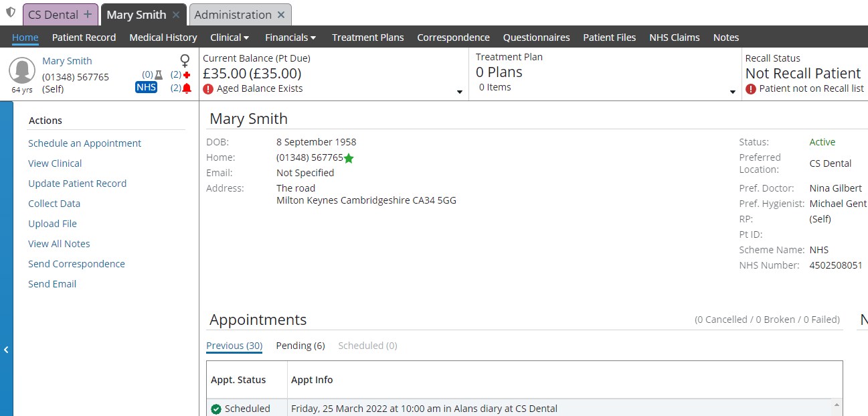Viewport: 868px width, 416px height.
Task: Click Schedule an Appointment action
Action: point(85,143)
